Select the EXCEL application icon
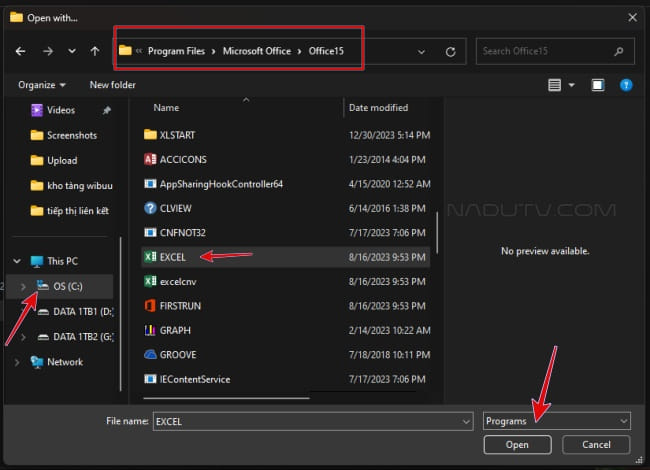 [150, 257]
